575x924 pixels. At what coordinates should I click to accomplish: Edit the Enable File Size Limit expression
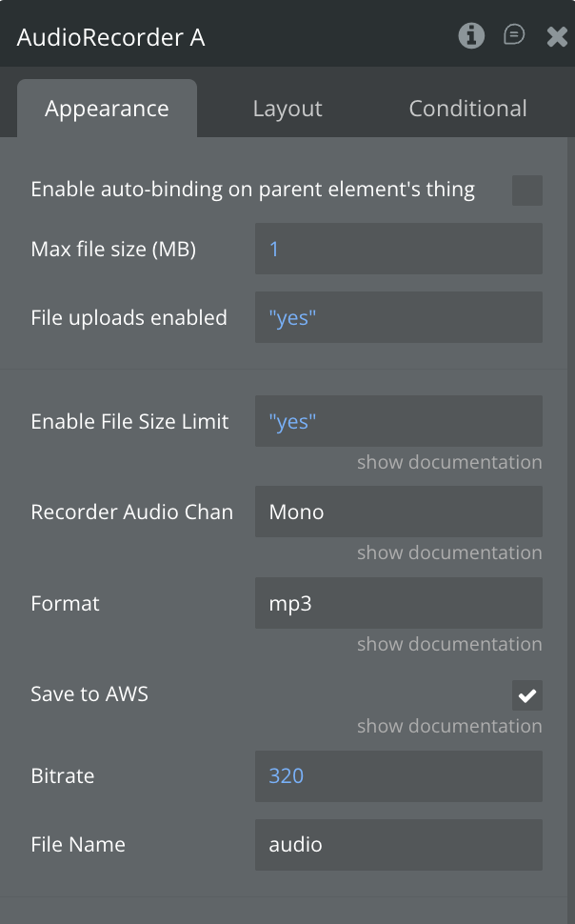point(398,421)
